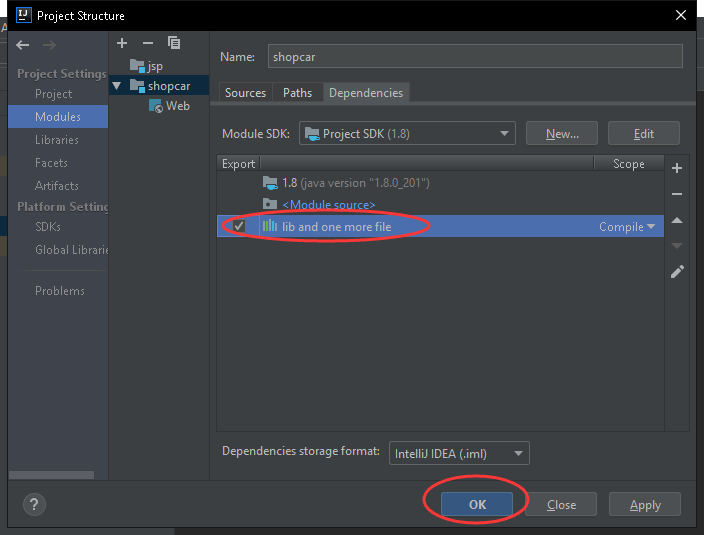
Task: Move dependency up in the list
Action: click(x=677, y=220)
